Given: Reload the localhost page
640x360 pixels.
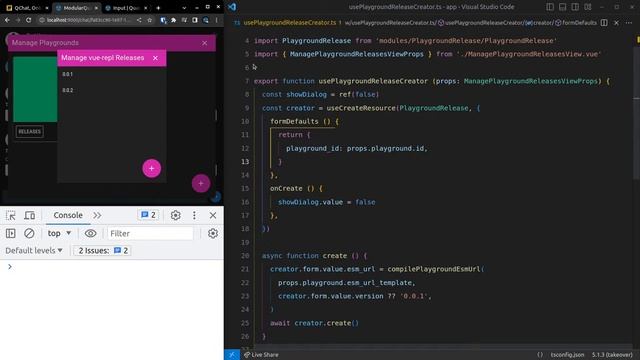Looking at the screenshot, I should [x=28, y=20].
